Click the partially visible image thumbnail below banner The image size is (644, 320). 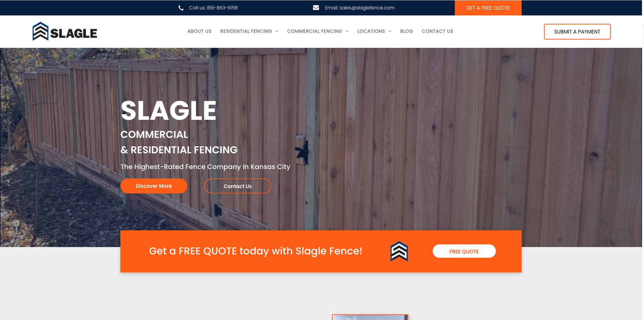tap(370, 317)
